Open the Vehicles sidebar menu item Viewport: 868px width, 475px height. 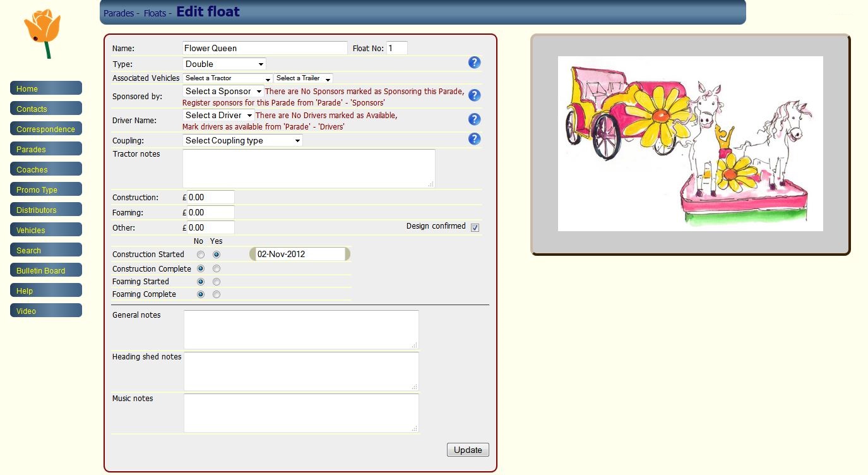[46, 230]
